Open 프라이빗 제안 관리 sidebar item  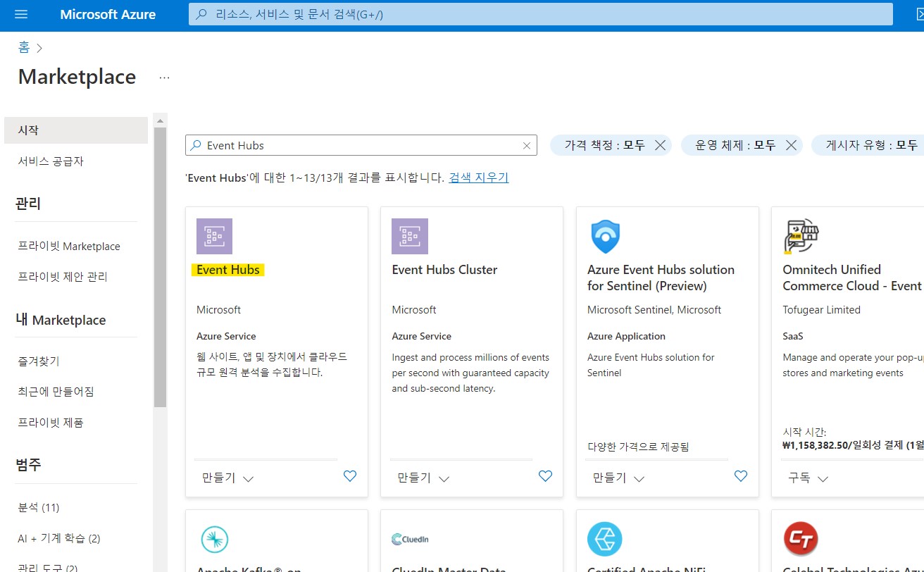coord(63,277)
